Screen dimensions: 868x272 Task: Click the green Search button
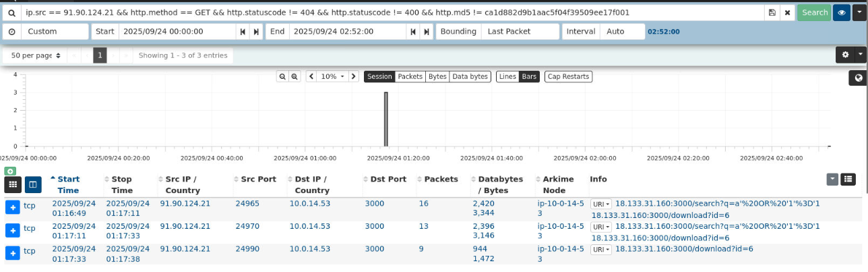coord(814,13)
